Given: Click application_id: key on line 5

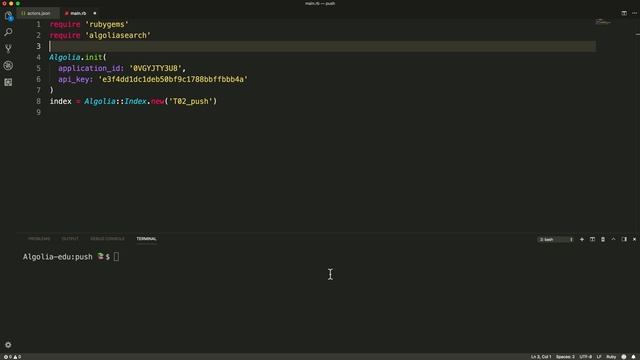Looking at the screenshot, I should pos(91,68).
